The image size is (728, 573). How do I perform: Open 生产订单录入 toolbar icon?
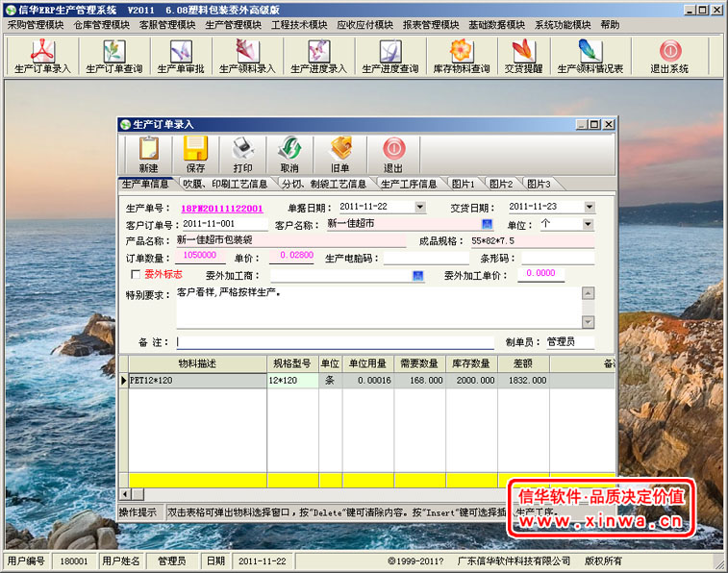pyautogui.click(x=42, y=57)
